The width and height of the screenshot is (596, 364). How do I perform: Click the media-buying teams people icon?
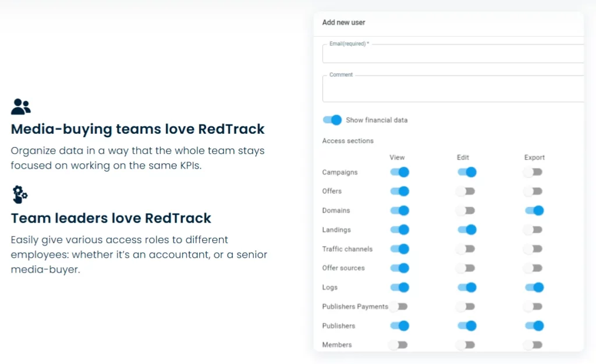tap(20, 106)
